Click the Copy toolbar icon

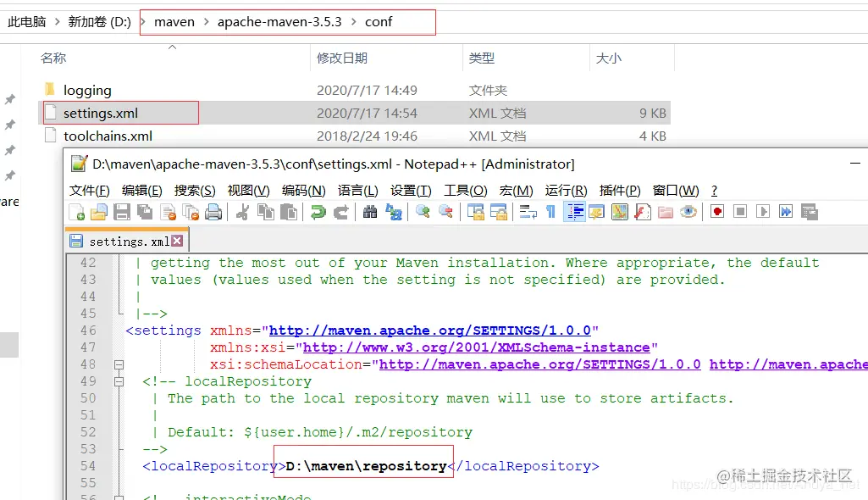tap(266, 212)
